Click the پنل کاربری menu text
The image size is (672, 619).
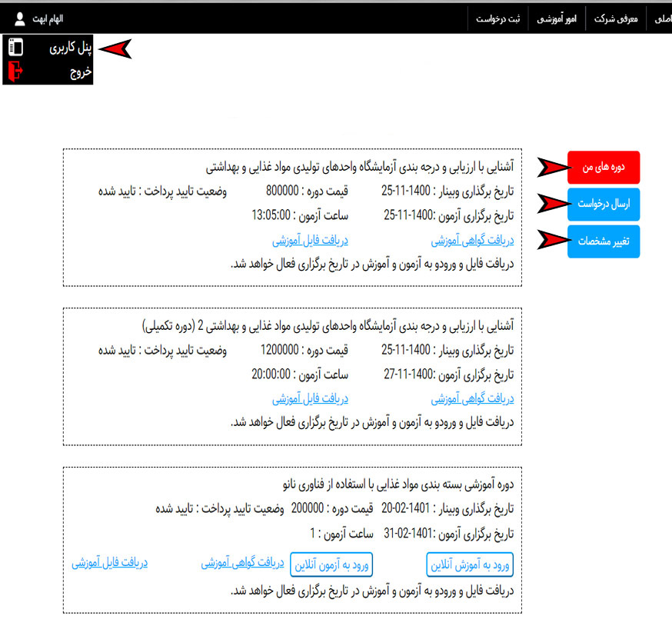(x=70, y=48)
